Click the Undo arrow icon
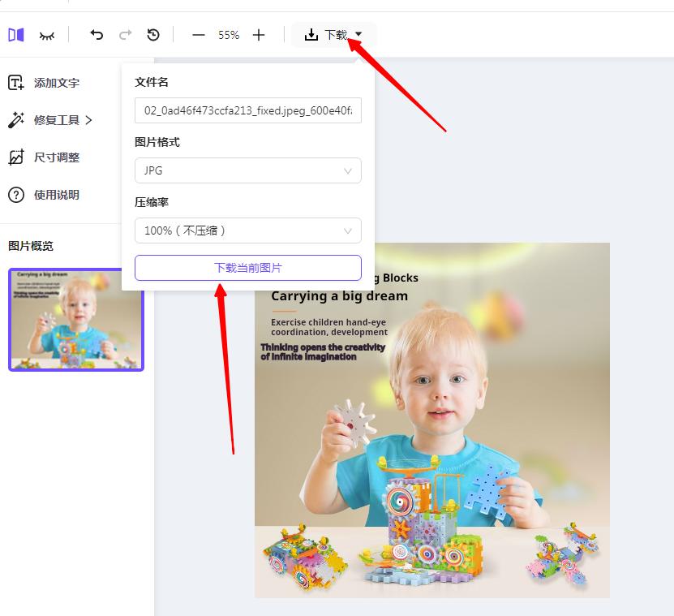The image size is (674, 616). [x=97, y=35]
